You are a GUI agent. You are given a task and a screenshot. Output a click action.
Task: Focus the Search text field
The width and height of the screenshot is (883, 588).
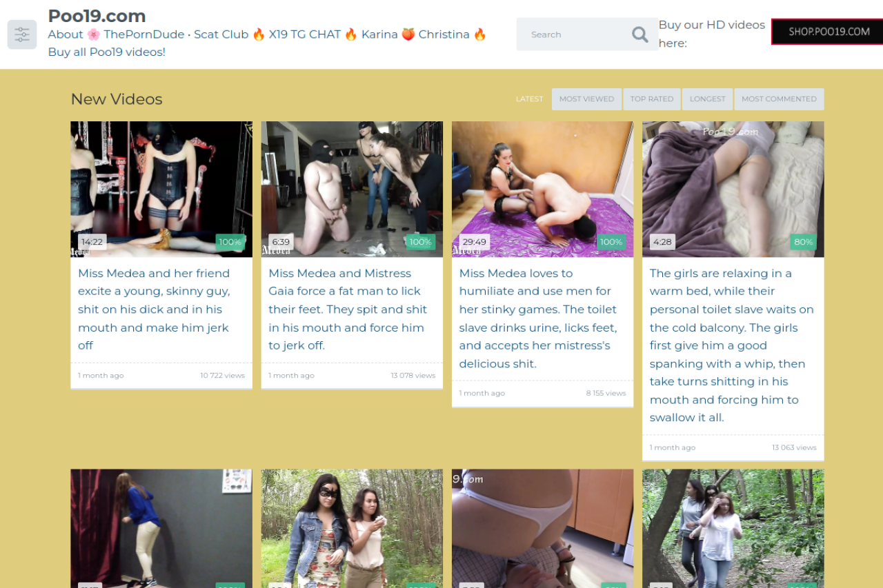[x=573, y=34]
